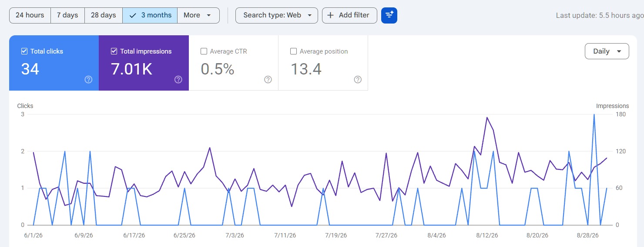Screen dimensions: 644x247
Task: Click the 6/1/26 date label
Action: tap(33, 235)
